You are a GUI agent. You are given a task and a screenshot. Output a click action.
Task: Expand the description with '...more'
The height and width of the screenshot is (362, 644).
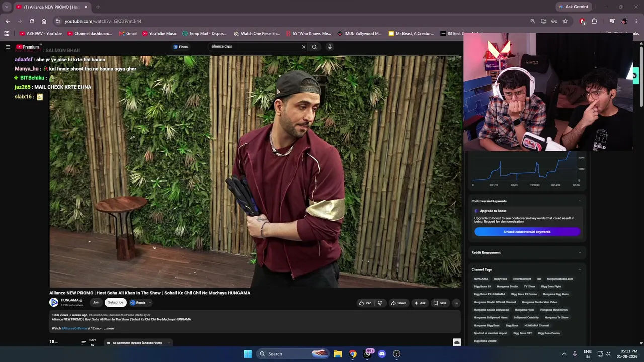point(109,328)
